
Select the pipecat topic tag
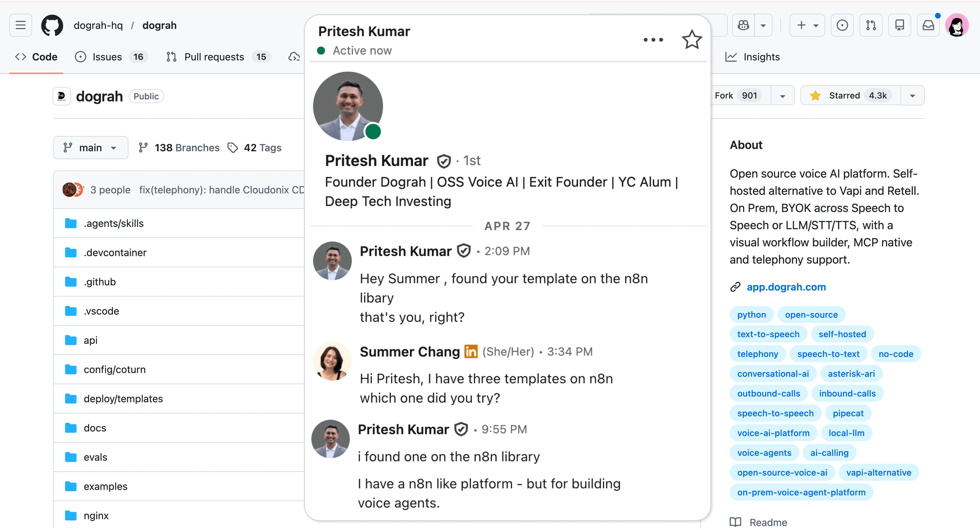coord(848,413)
